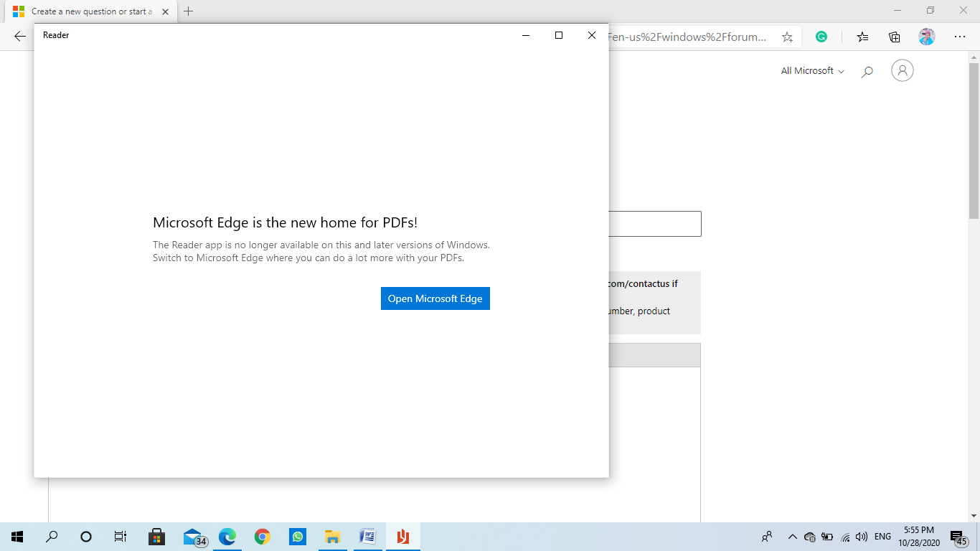
Task: Open the Windows Start menu
Action: coord(17,537)
